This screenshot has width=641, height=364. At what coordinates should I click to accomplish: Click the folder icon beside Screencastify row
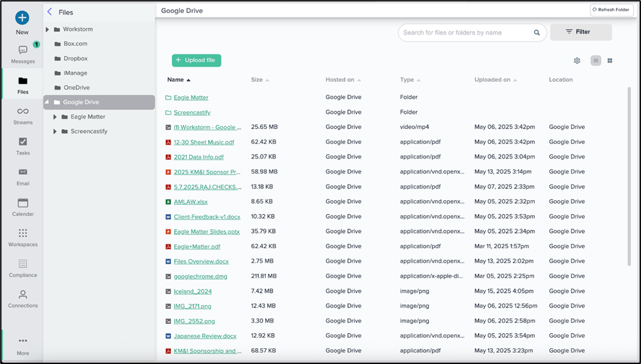pyautogui.click(x=168, y=113)
